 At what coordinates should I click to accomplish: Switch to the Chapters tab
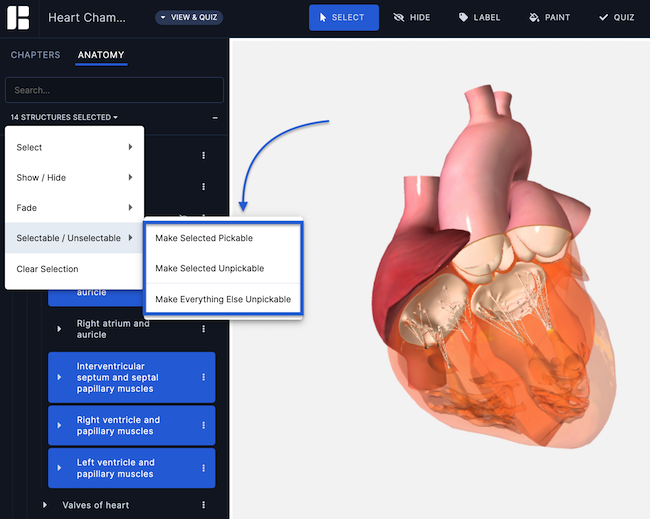[35, 55]
